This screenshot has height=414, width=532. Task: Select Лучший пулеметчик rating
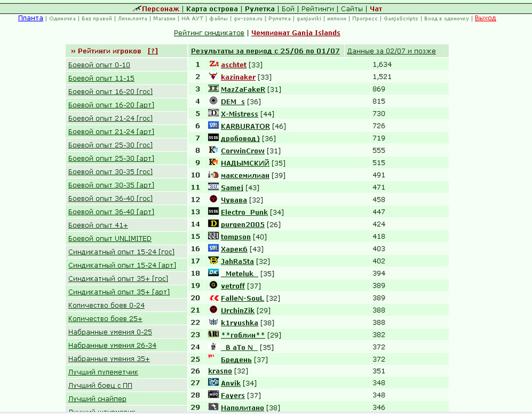coord(103,372)
